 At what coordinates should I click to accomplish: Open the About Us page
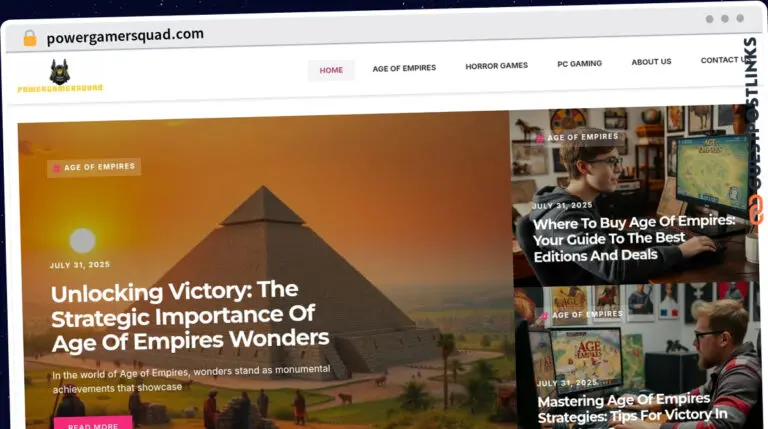point(651,62)
